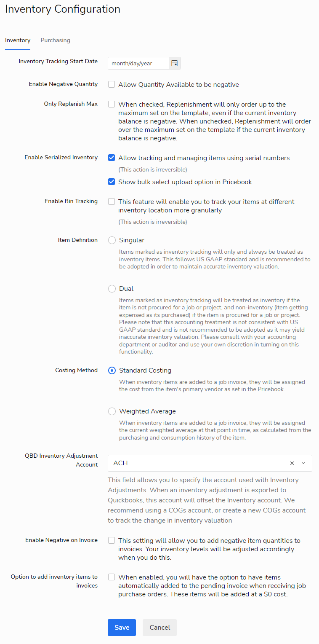Select the Inventory tab
Image resolution: width=319 pixels, height=644 pixels.
point(18,40)
